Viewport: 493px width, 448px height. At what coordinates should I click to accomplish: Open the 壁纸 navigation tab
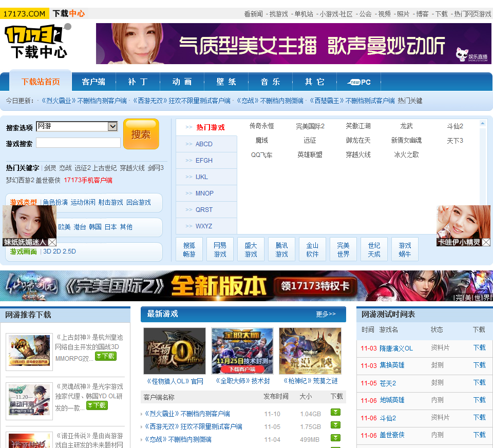(226, 82)
